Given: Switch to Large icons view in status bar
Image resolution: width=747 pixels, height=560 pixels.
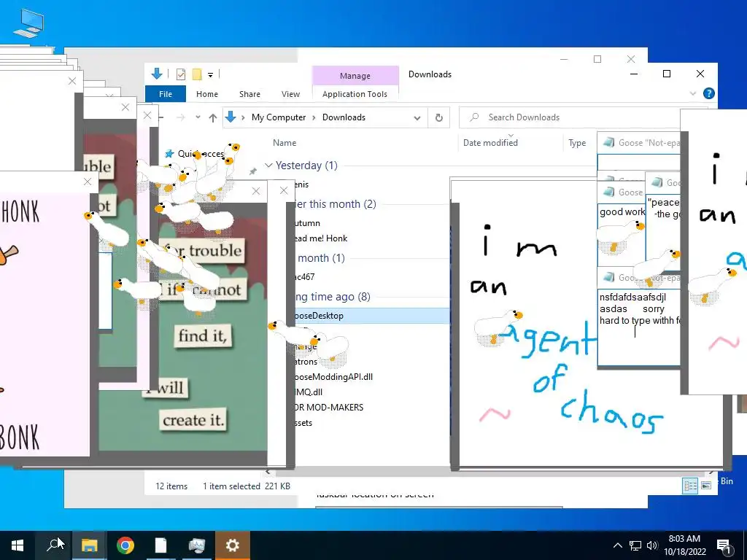Looking at the screenshot, I should 706,485.
